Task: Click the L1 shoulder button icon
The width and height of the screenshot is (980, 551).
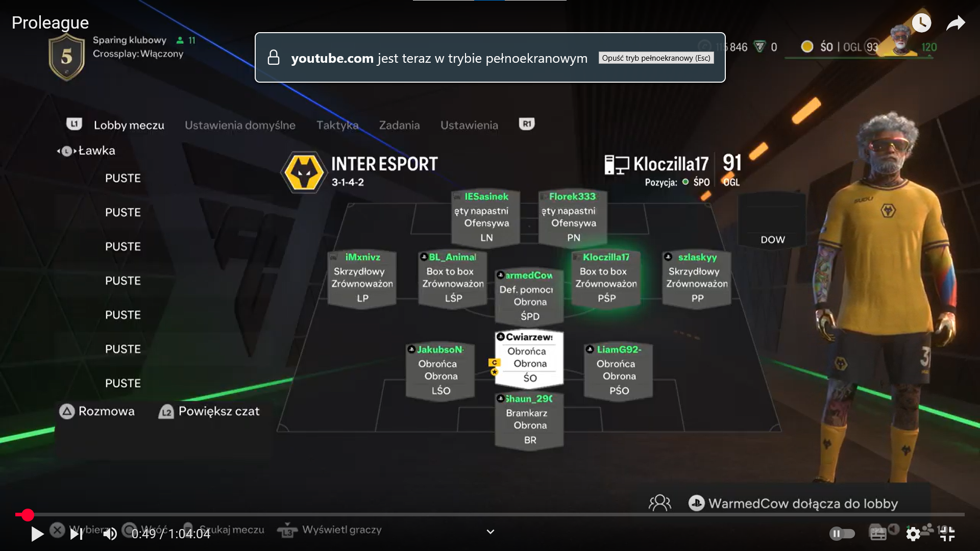Action: pos(74,124)
